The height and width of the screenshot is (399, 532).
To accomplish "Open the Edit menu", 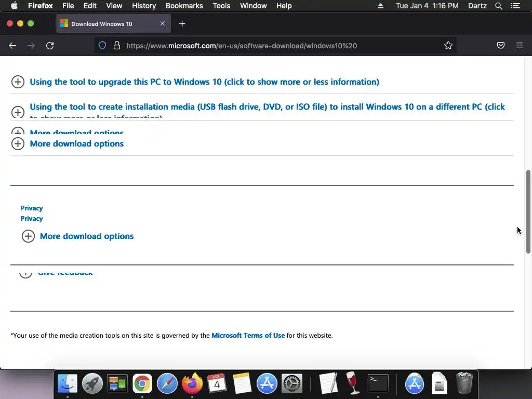I will pos(90,6).
